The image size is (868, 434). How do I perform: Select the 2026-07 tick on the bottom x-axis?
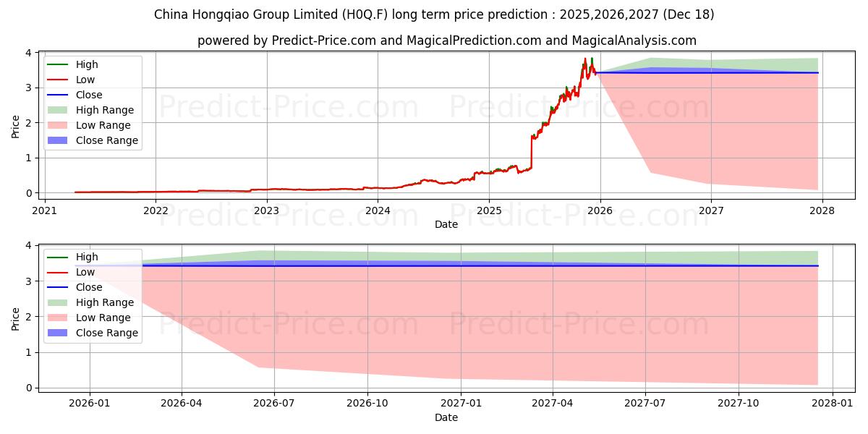click(274, 403)
